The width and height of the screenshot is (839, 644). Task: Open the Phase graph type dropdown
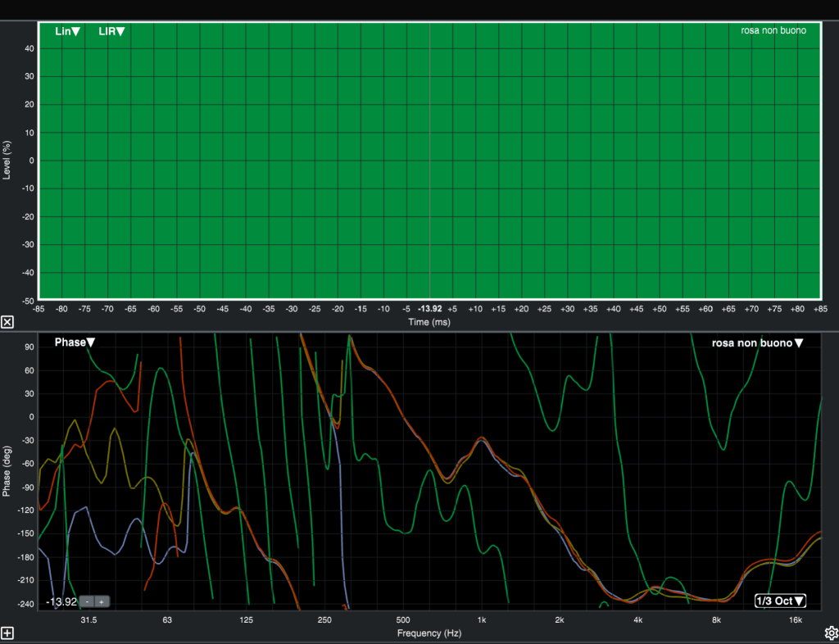75,342
